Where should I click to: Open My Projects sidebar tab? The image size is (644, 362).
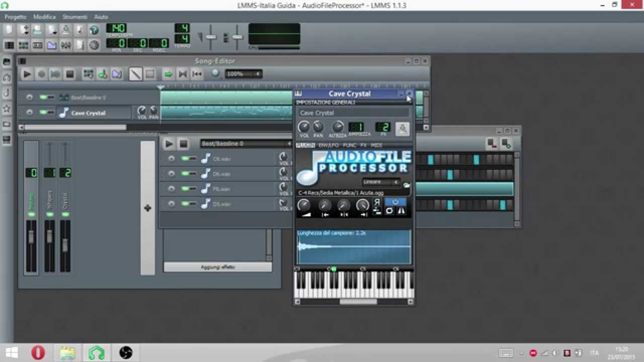(x=7, y=78)
